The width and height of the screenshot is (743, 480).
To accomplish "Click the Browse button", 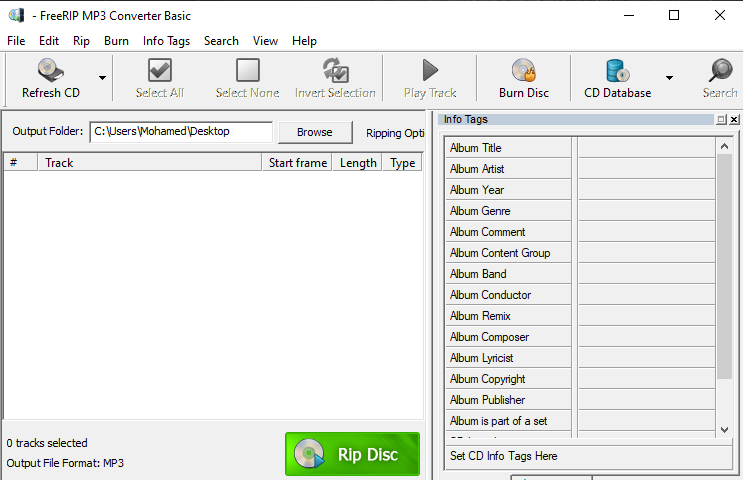I will point(315,132).
